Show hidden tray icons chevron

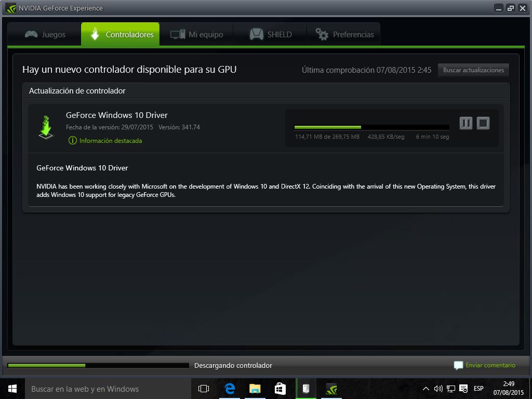[425, 389]
